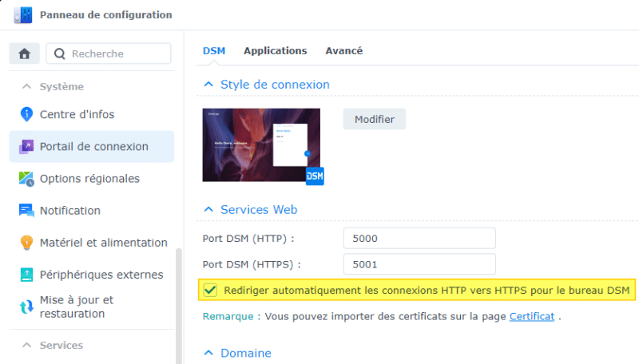Collapse the Services Web section
The width and height of the screenshot is (639, 364).
[x=209, y=210]
